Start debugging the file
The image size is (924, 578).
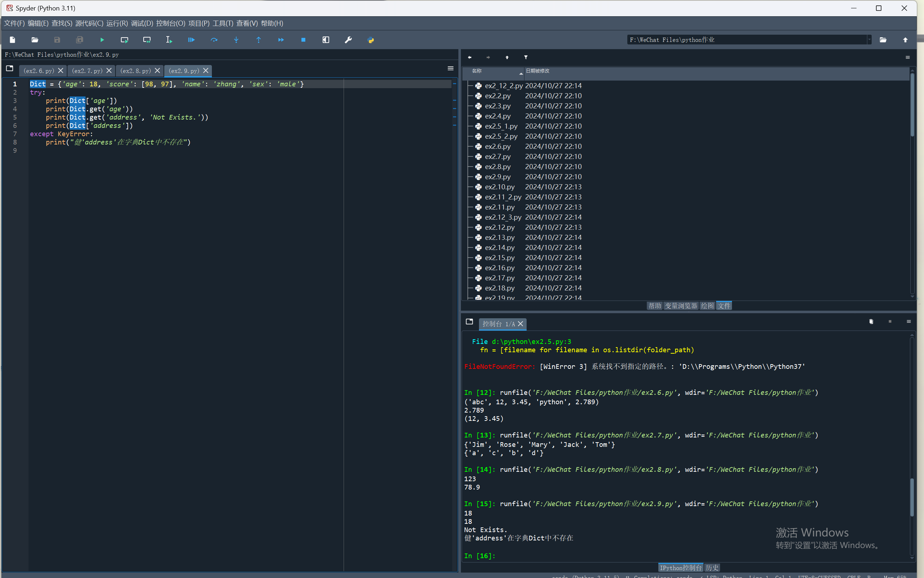191,40
